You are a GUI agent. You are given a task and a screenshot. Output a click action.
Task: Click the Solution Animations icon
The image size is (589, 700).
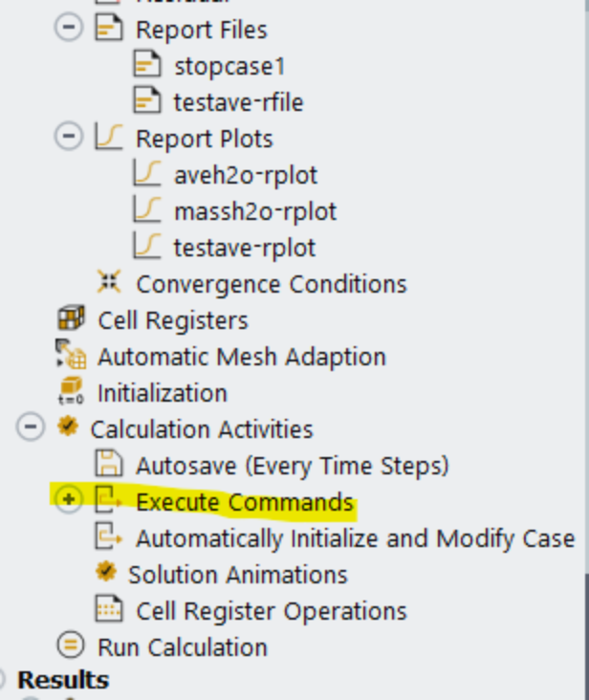coord(108,574)
